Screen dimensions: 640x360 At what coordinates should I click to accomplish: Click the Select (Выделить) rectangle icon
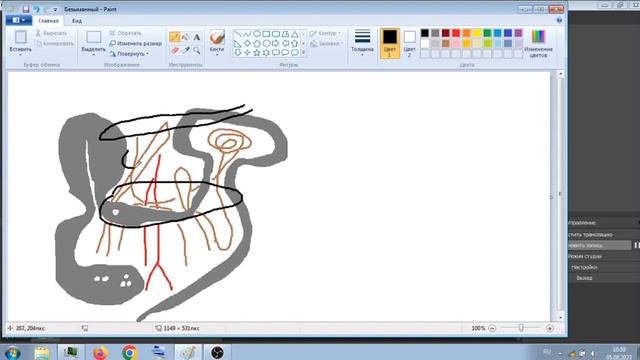93,37
